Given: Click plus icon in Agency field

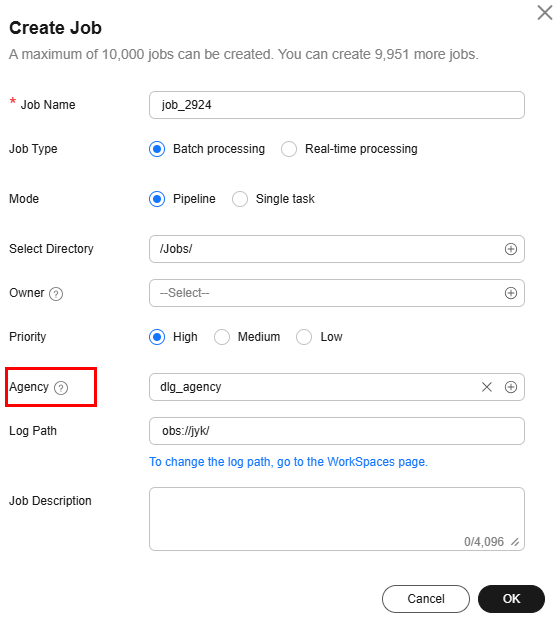Looking at the screenshot, I should click(511, 387).
